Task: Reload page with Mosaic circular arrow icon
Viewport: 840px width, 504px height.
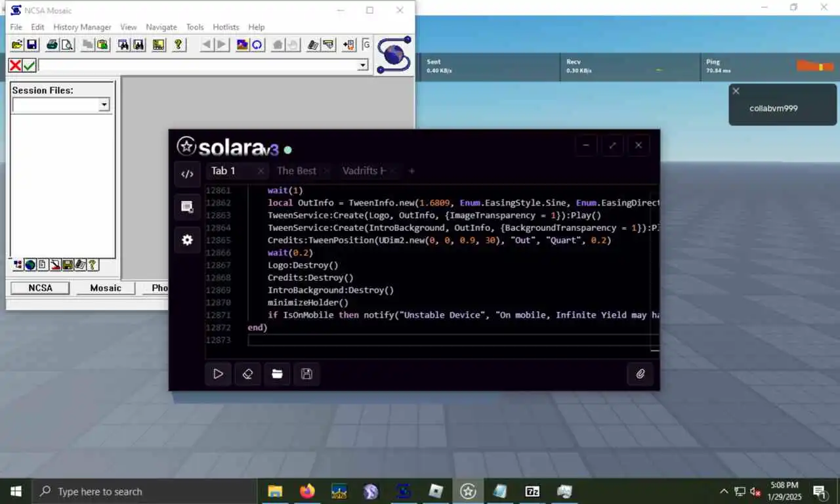Action: pos(257,45)
